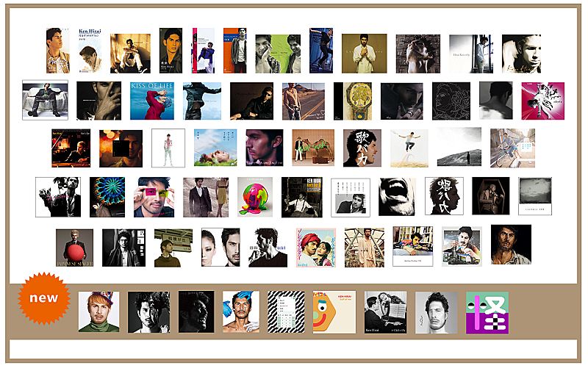Select the man with pink sunglasses cover
This screenshot has height=368, width=588.
pyautogui.click(x=154, y=197)
